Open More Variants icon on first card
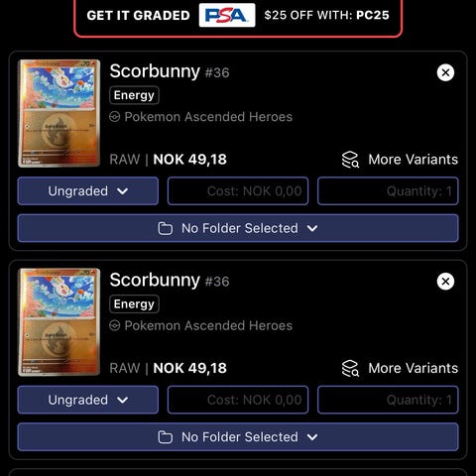Screen dimensions: 476x476 pyautogui.click(x=350, y=160)
